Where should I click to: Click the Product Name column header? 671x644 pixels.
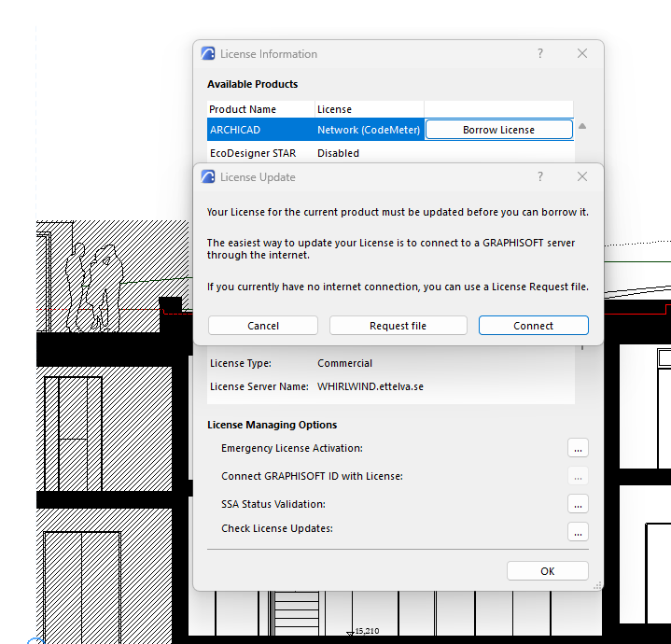261,109
